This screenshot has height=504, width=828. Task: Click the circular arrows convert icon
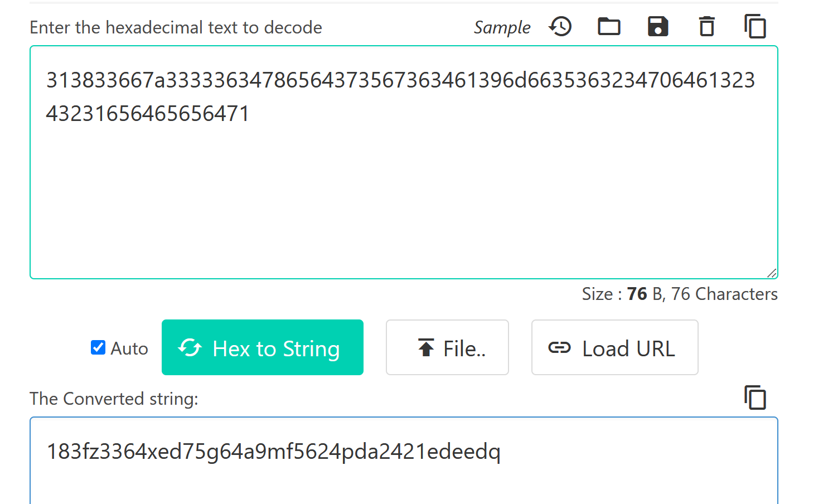pyautogui.click(x=190, y=348)
